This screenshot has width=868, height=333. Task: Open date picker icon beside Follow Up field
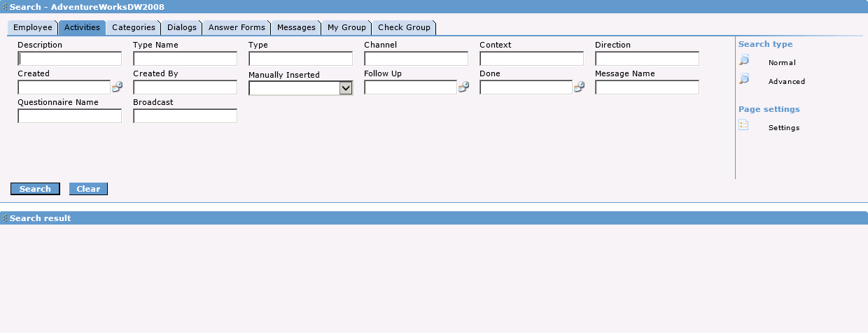point(463,87)
